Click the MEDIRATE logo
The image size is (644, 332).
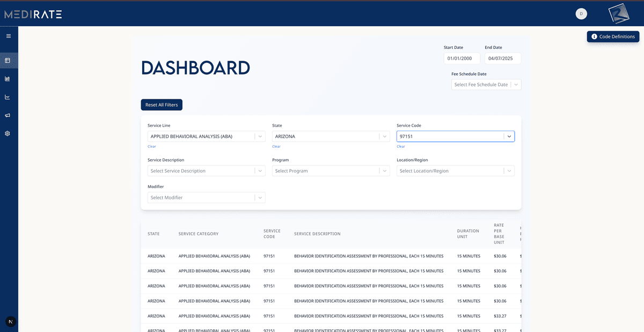[33, 15]
